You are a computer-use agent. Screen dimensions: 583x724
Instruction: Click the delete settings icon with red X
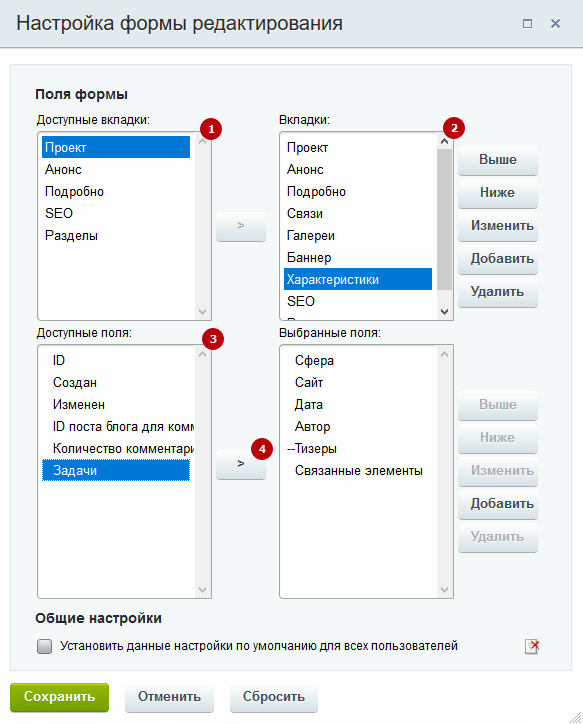click(x=532, y=646)
